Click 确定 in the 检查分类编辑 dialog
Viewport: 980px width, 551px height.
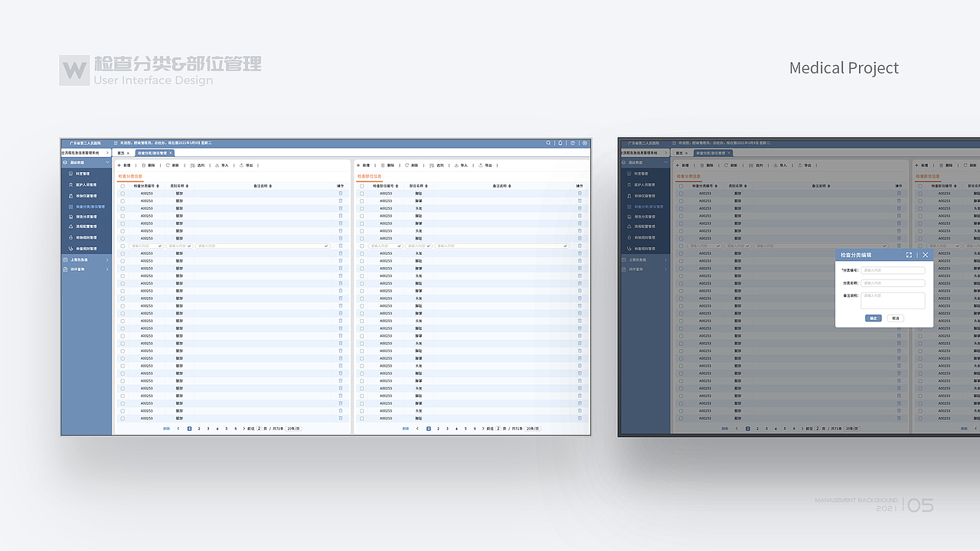click(x=873, y=318)
